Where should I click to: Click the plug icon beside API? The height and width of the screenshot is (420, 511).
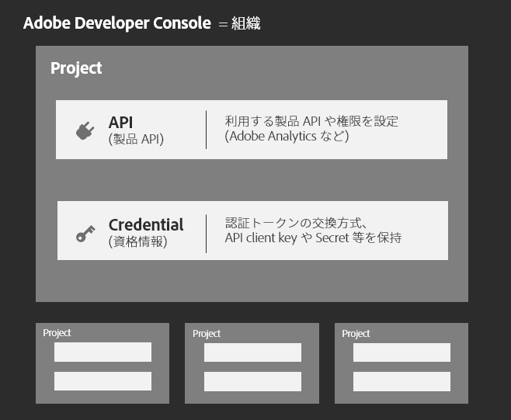tap(85, 130)
